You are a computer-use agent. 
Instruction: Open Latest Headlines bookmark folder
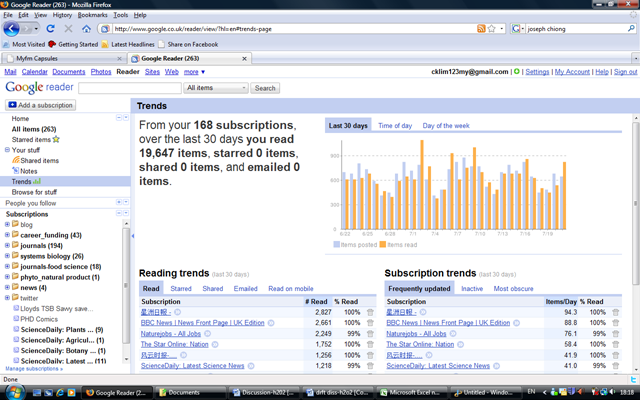point(128,44)
